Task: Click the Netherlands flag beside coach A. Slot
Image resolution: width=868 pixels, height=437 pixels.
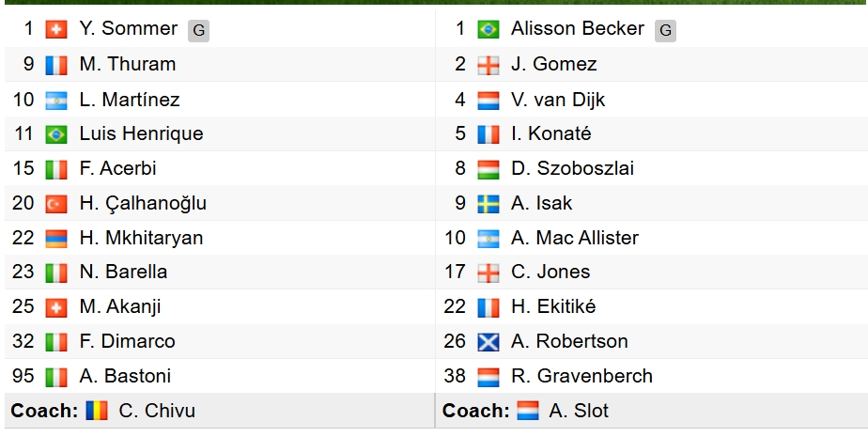Action: 528,411
